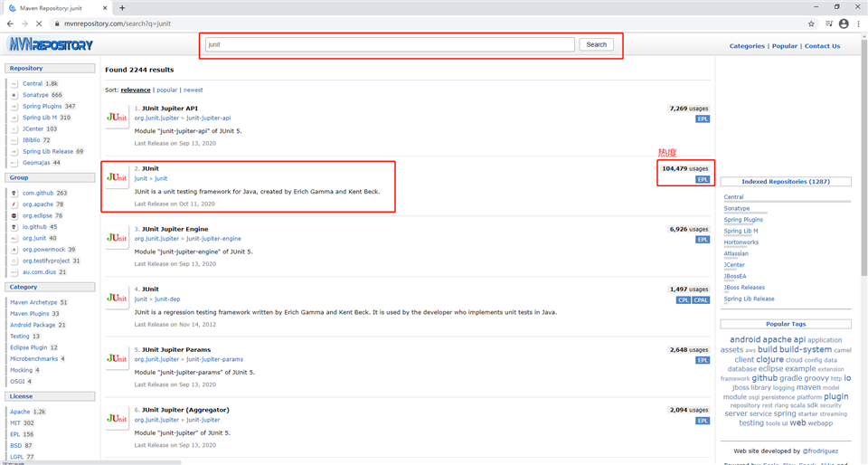Click EPL license badge for JUnit Jupiter API

703,119
